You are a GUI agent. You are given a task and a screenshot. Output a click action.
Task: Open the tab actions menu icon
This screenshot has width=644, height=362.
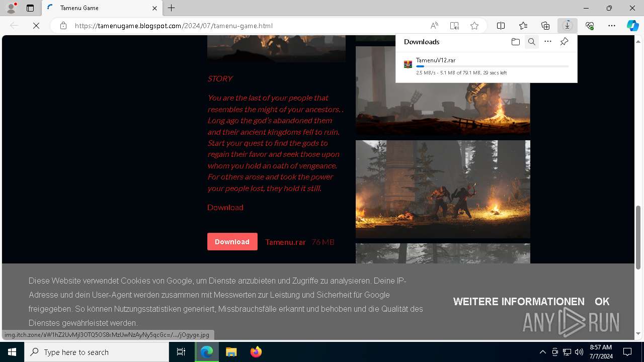30,8
